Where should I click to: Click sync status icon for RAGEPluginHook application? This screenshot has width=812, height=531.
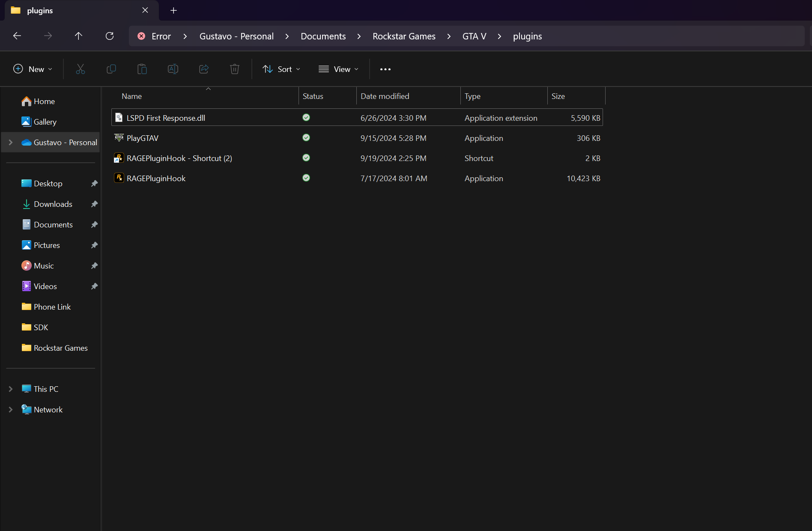coord(306,178)
